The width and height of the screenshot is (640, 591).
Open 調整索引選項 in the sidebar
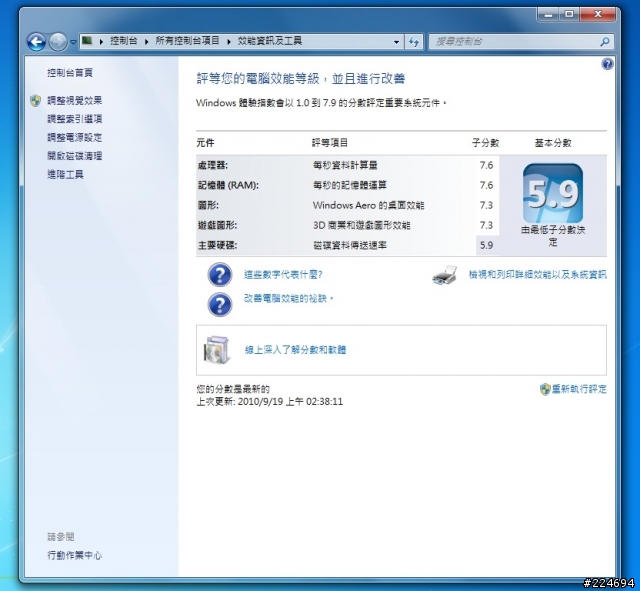(74, 119)
